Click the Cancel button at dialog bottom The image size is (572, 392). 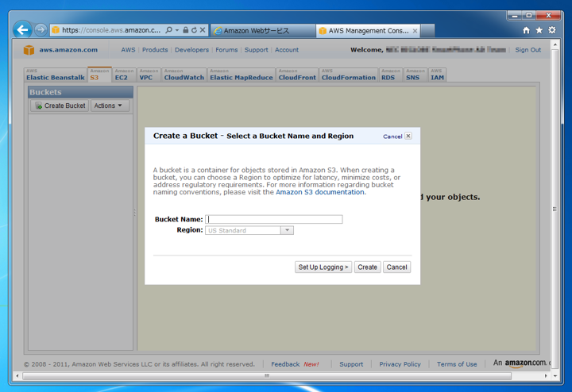click(397, 267)
